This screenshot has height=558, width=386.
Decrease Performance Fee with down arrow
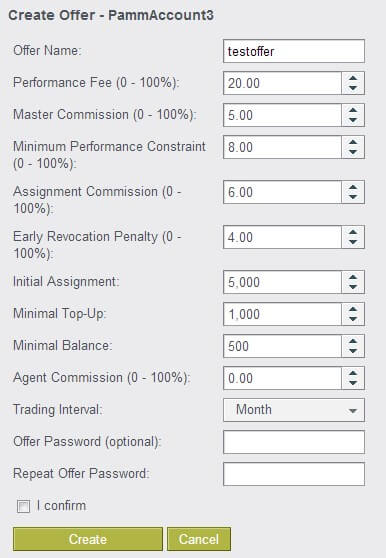(353, 88)
